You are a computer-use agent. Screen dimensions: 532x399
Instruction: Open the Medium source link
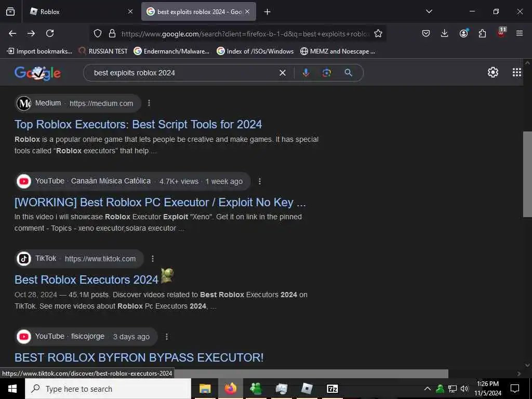78,103
